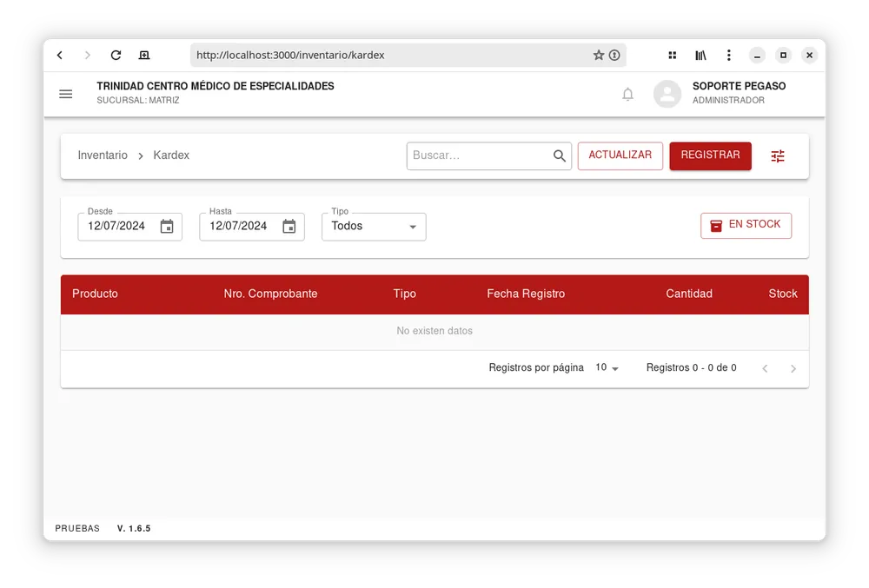Click the user avatar icon
Image resolution: width=869 pixels, height=588 pixels.
tap(667, 94)
